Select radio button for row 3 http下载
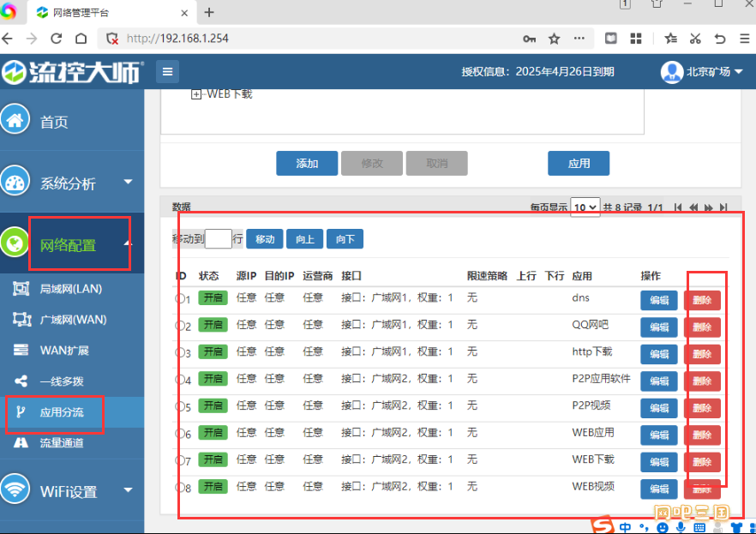The height and width of the screenshot is (534, 756). tap(180, 353)
